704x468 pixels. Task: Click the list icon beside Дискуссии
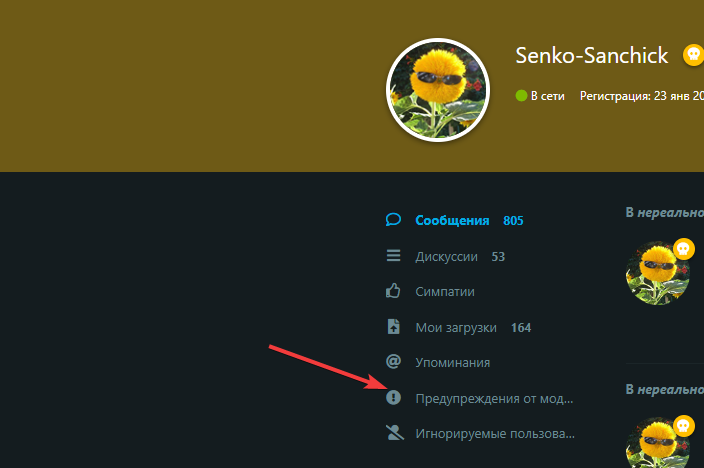(393, 256)
